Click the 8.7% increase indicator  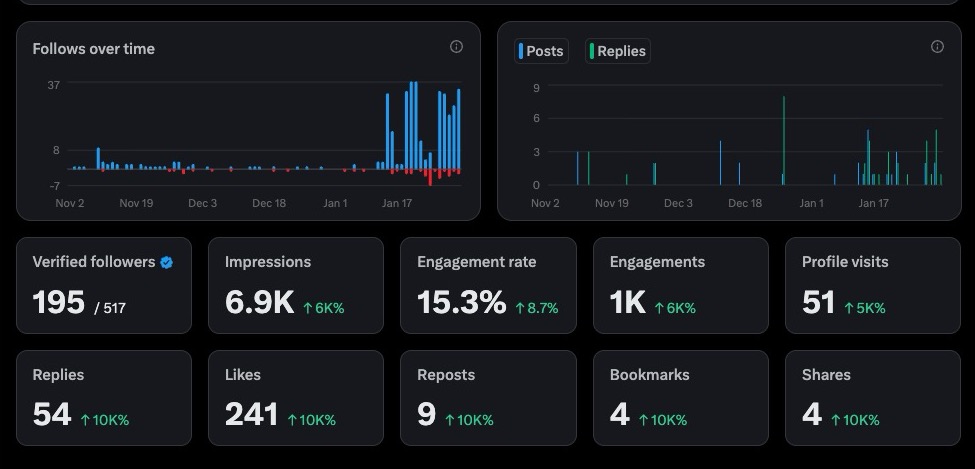click(537, 308)
